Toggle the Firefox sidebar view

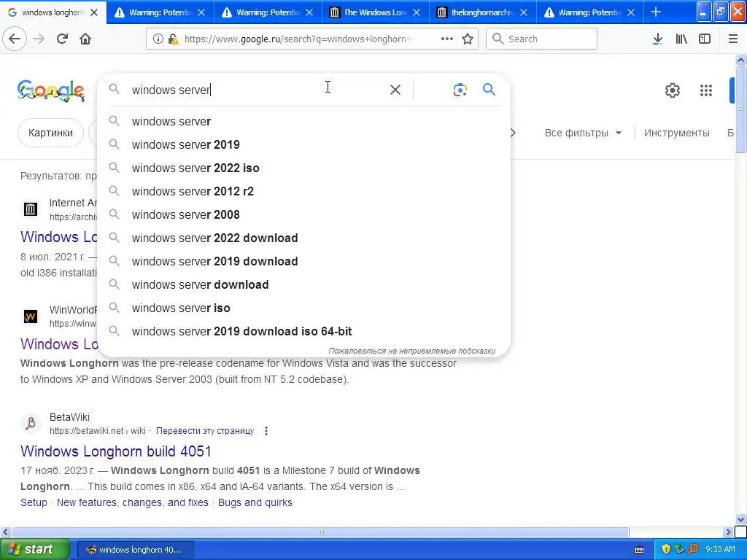[x=705, y=39]
